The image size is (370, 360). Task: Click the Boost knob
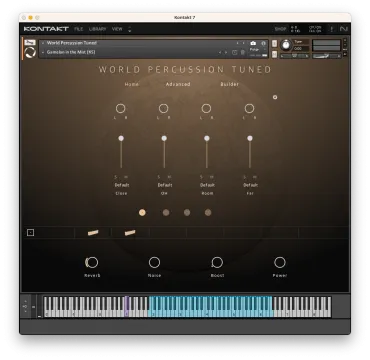click(x=217, y=263)
